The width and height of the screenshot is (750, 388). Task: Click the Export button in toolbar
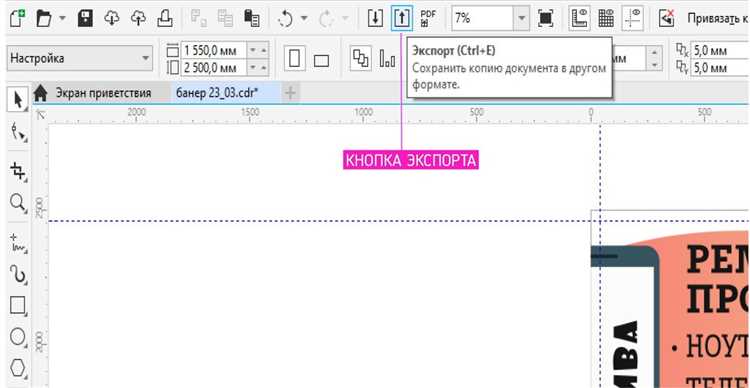pos(402,18)
